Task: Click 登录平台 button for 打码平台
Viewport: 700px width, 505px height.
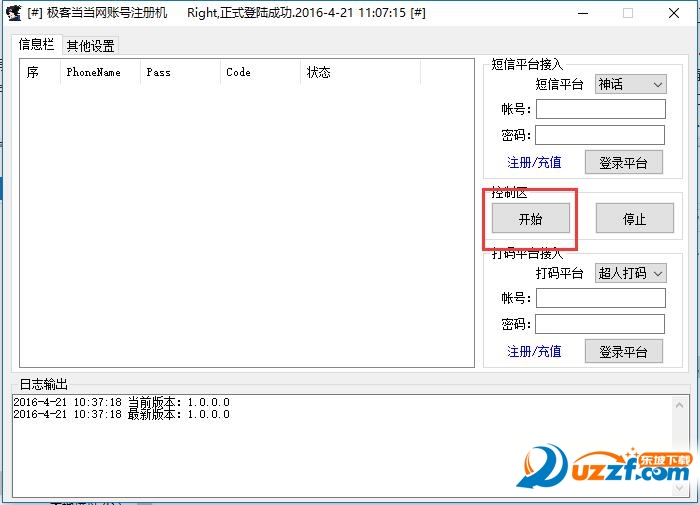Action: click(x=624, y=352)
